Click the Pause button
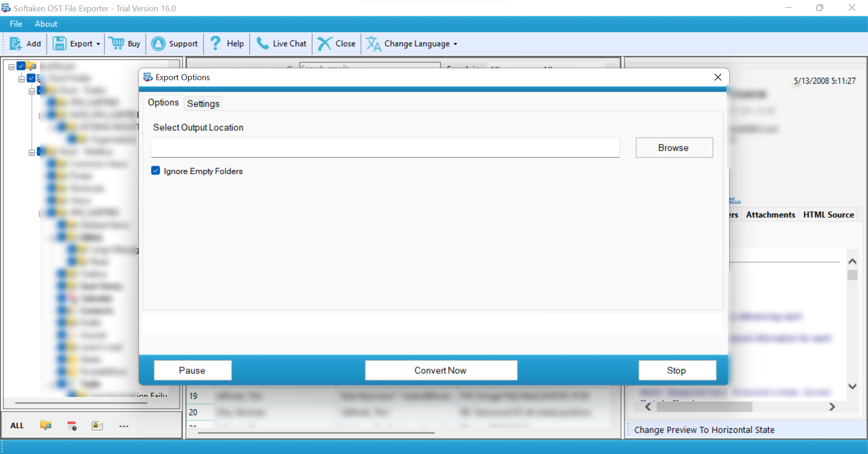 [x=192, y=370]
